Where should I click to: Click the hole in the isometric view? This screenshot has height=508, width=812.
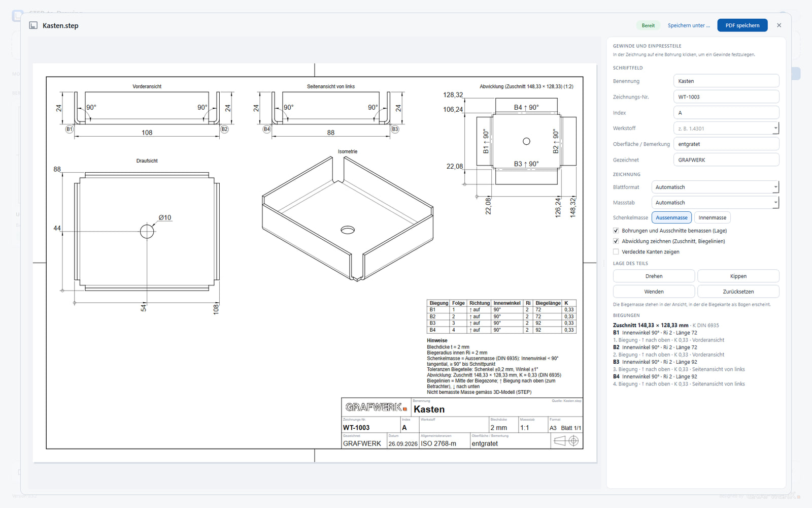click(348, 230)
